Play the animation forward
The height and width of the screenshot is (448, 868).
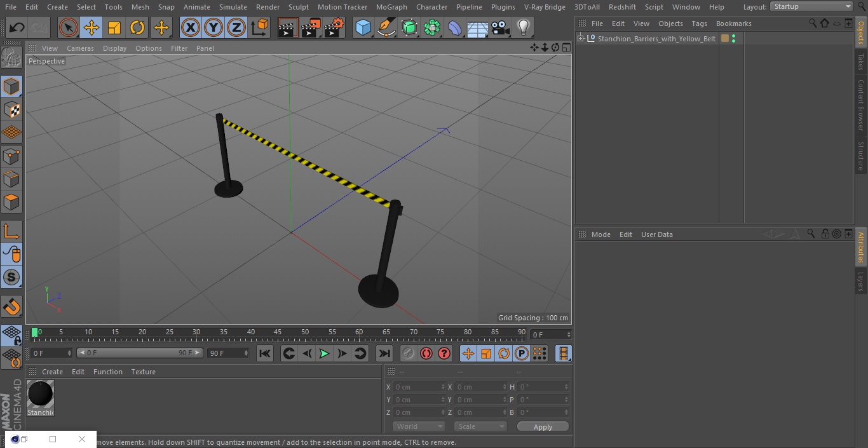pos(324,353)
